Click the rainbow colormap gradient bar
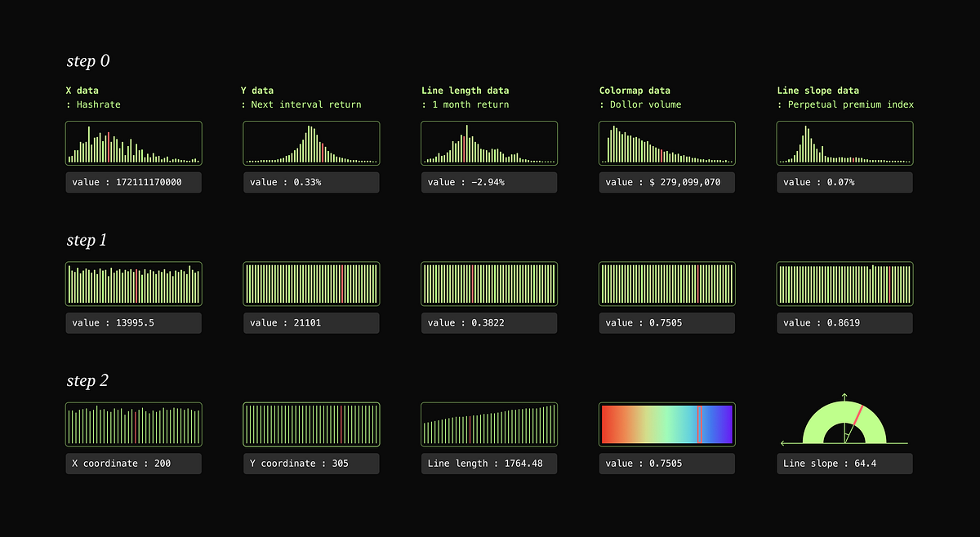 (x=666, y=424)
